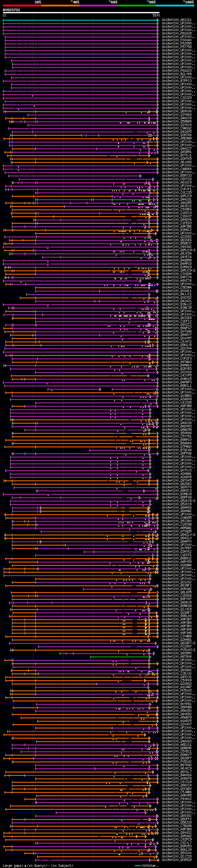Image resolution: width=197 pixels, height=868 pixels.
Task: Open the UniRef100_A8I211 hit label
Action: (x=177, y=20)
